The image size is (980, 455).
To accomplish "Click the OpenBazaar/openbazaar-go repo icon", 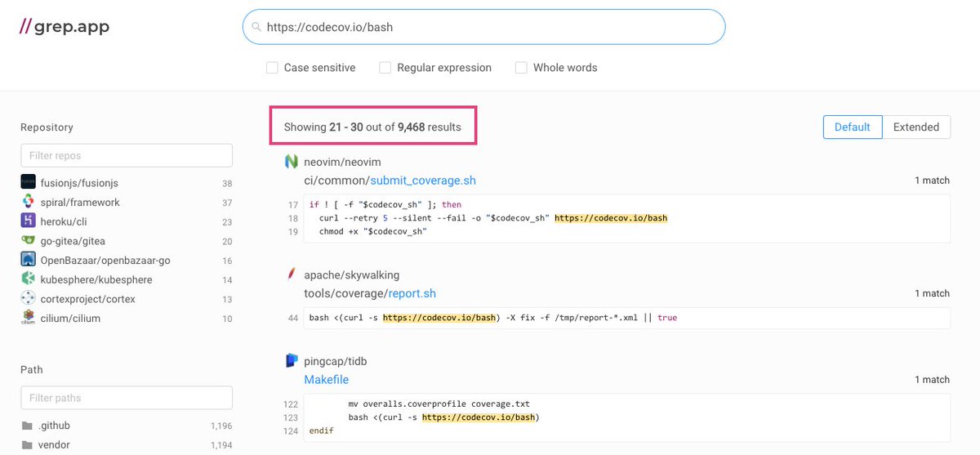I will tap(28, 260).
